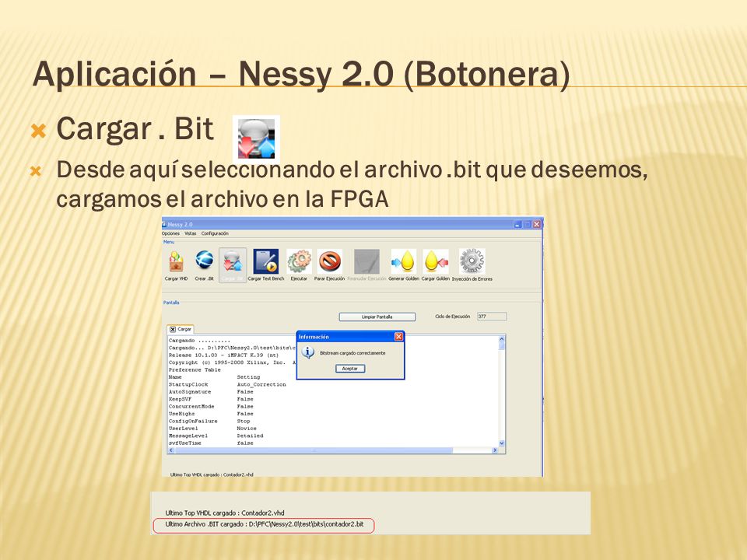Click the horizontal scrollbar left arrow
Screen dimensions: 747x560
(x=171, y=450)
